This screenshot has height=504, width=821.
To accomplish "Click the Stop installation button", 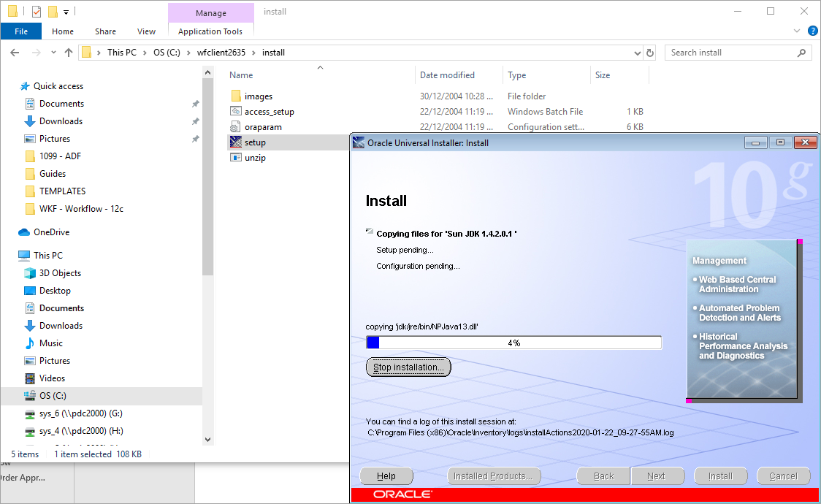I will 408,367.
